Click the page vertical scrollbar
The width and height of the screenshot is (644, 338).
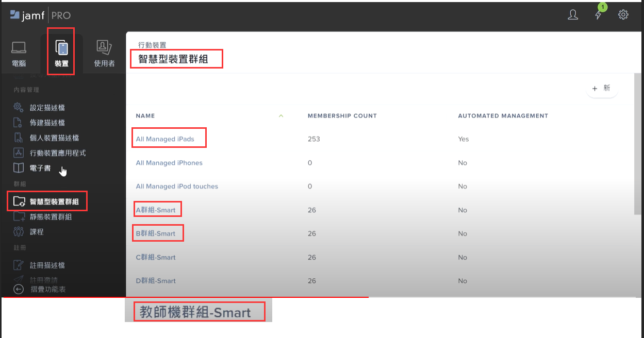[x=637, y=144]
